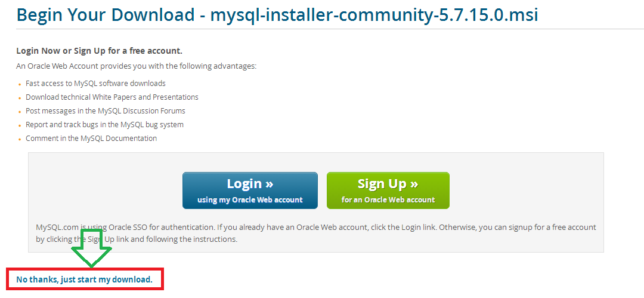
Task: Click 'No thanks, just start my download' link
Action: (84, 279)
